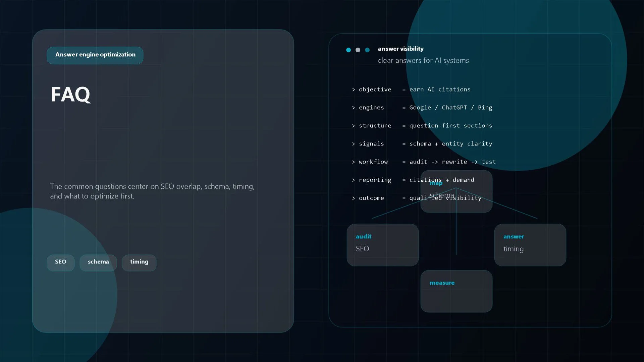The image size is (644, 362).
Task: Open the map schema card
Action: (x=457, y=191)
